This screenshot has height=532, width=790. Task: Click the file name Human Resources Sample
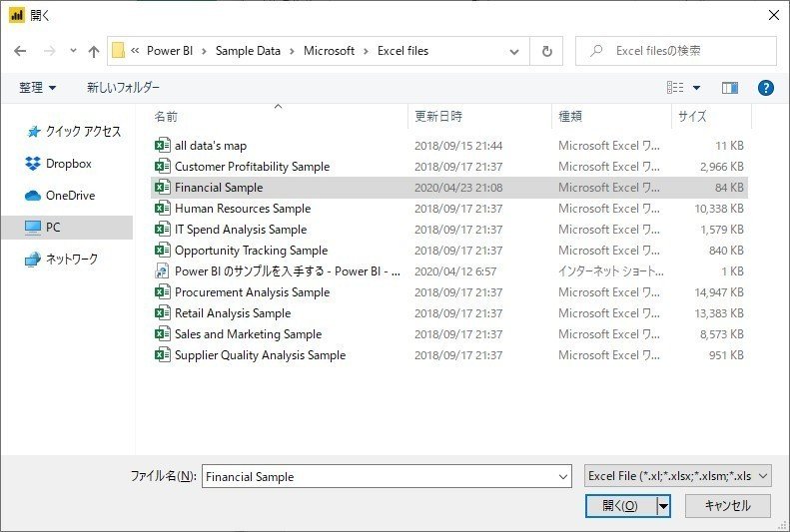tap(243, 209)
